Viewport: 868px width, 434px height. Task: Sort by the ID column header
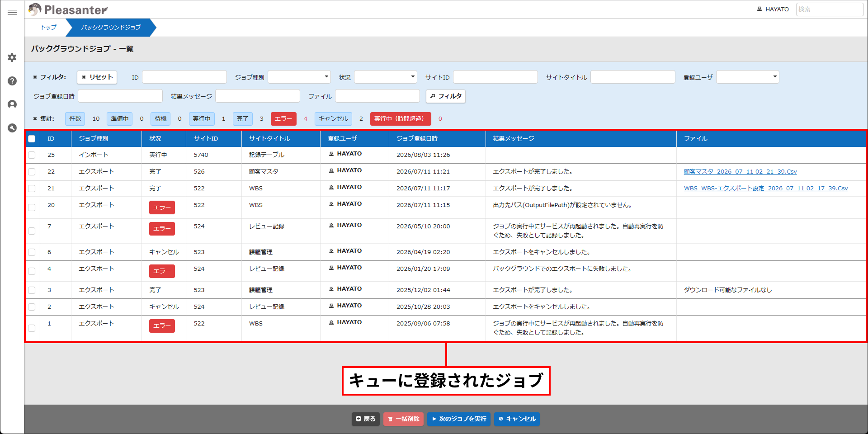coord(56,139)
